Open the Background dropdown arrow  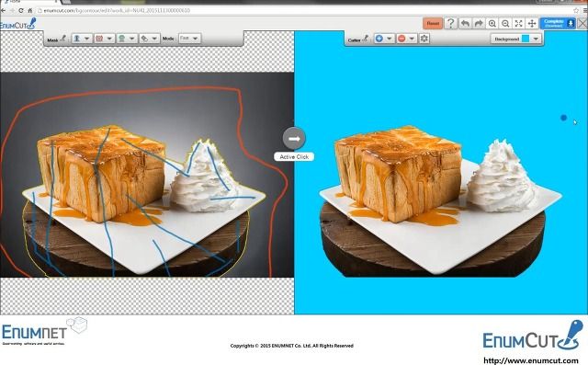pyautogui.click(x=536, y=39)
